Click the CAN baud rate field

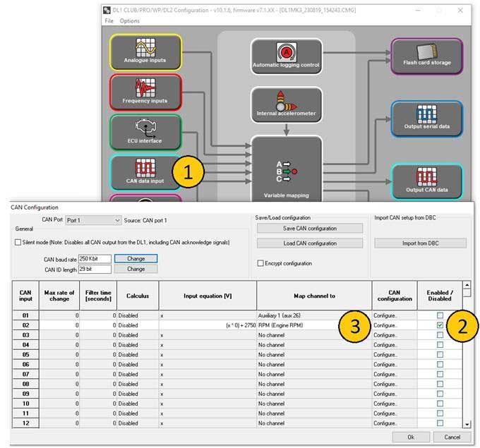(x=95, y=259)
